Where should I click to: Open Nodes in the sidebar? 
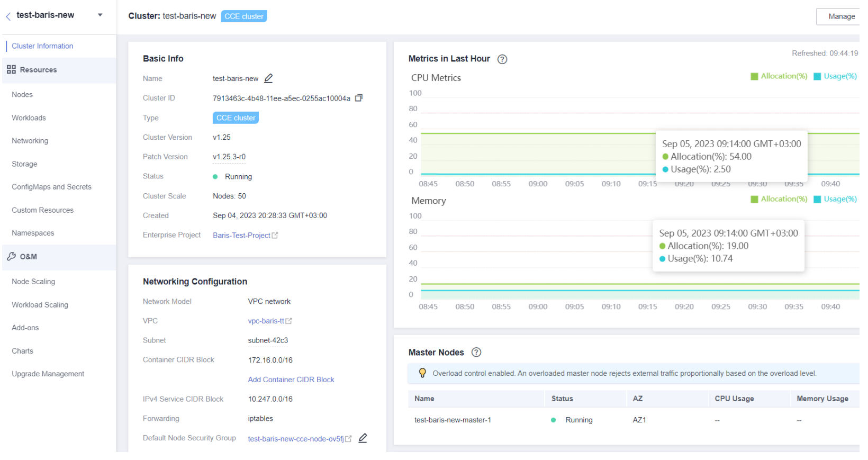click(22, 95)
